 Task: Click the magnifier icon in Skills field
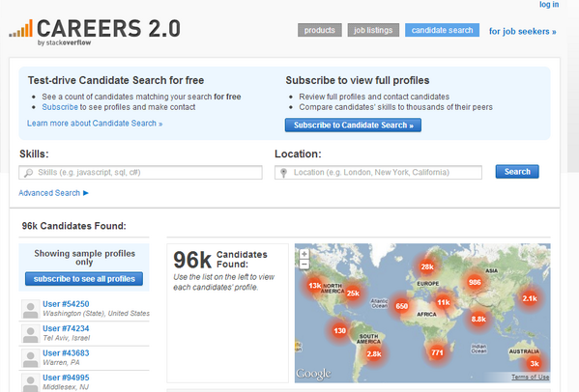click(x=28, y=173)
